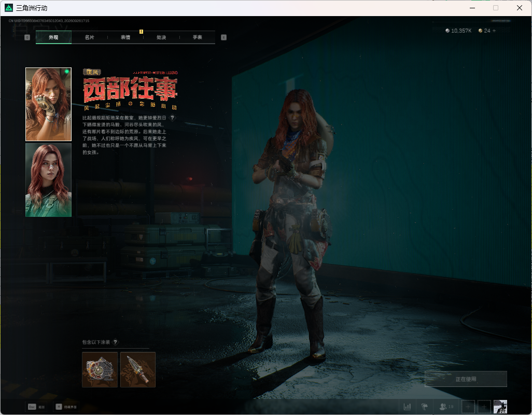Open the 名片 tab

pyautogui.click(x=90, y=37)
